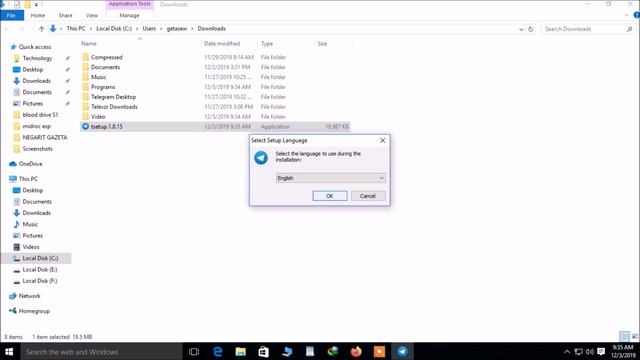Image resolution: width=640 pixels, height=360 pixels.
Task: Open the Manage ribbon tab
Action: click(x=129, y=16)
